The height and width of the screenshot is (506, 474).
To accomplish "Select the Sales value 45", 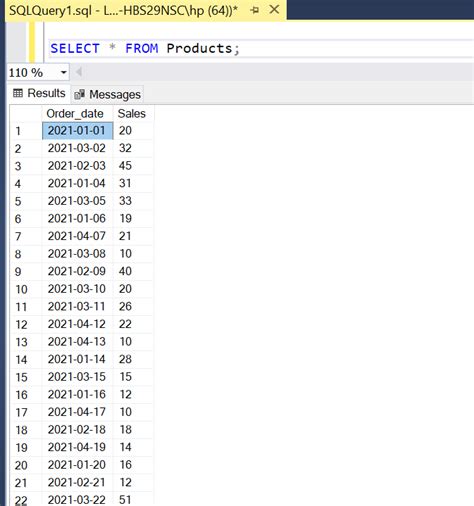I will tap(133, 166).
